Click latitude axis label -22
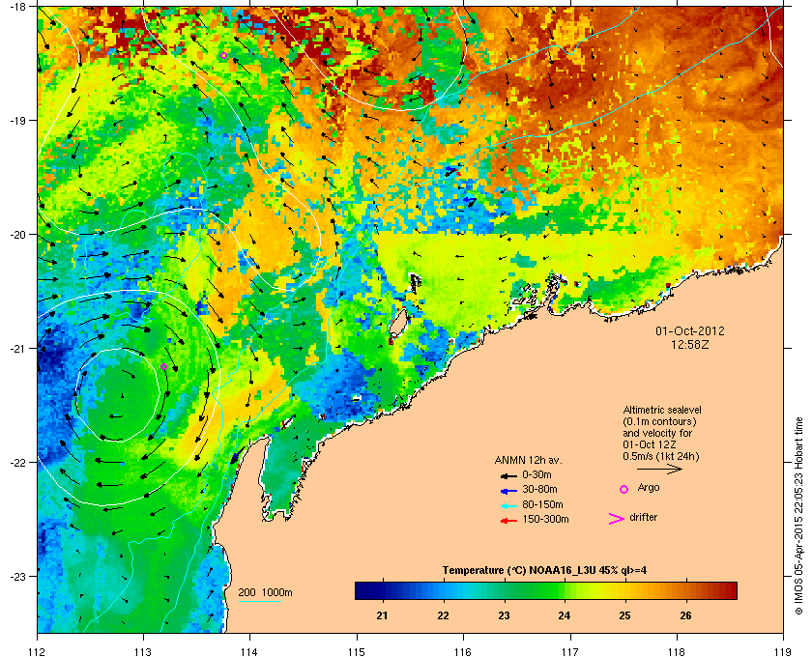Image resolution: width=812 pixels, height=657 pixels. pyautogui.click(x=17, y=463)
